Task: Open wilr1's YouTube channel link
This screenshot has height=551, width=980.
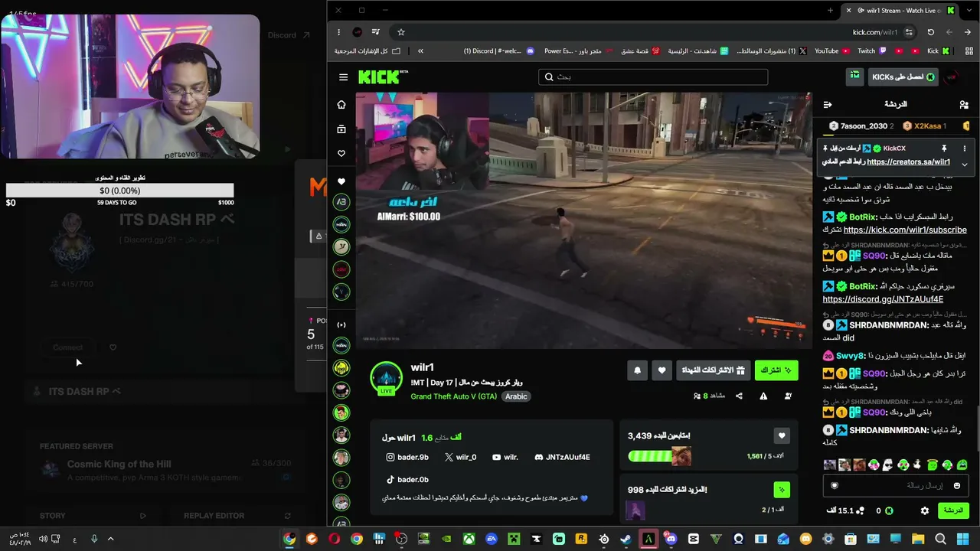Action: click(505, 457)
